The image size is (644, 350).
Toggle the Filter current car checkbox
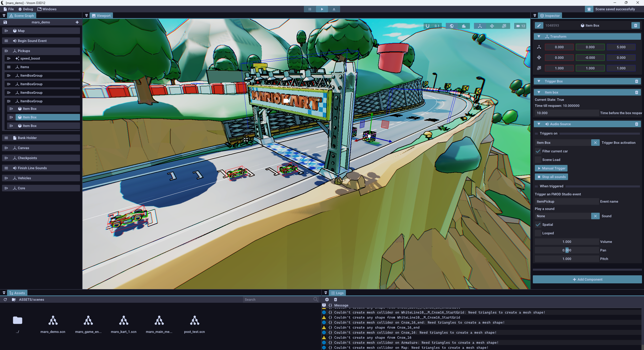(538, 151)
